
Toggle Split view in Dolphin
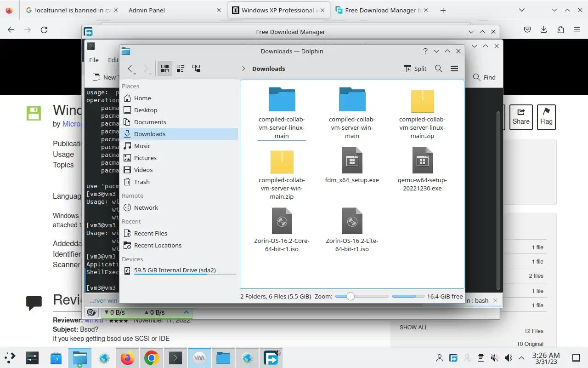pyautogui.click(x=415, y=69)
